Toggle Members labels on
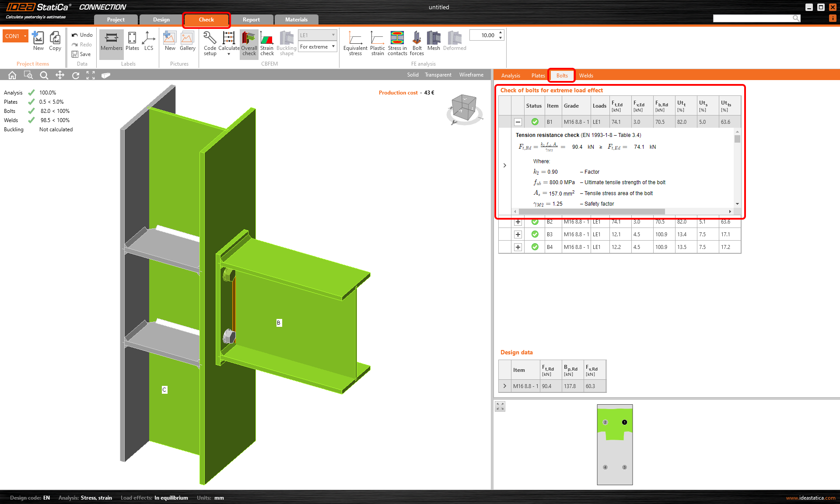This screenshot has height=504, width=840. pos(111,42)
